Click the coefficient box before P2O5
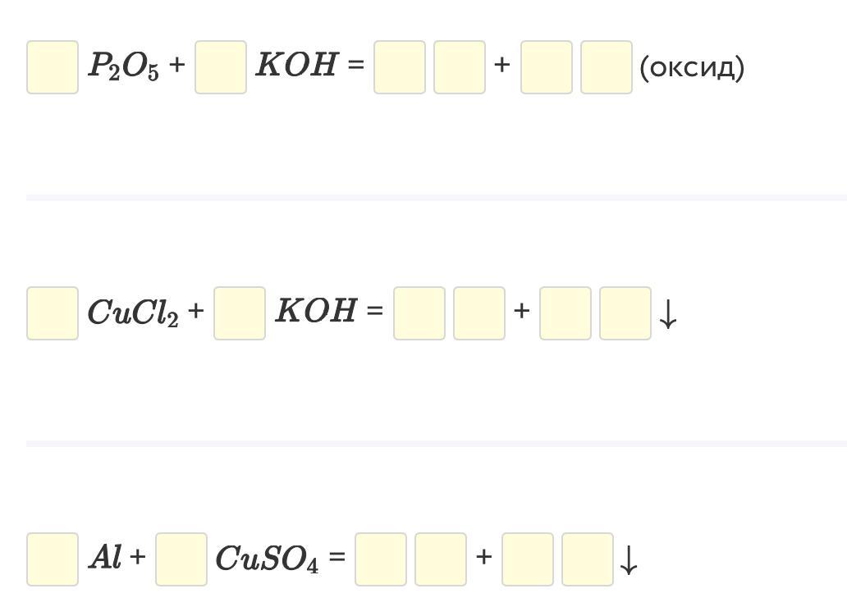This screenshot has width=847, height=616. tap(53, 67)
